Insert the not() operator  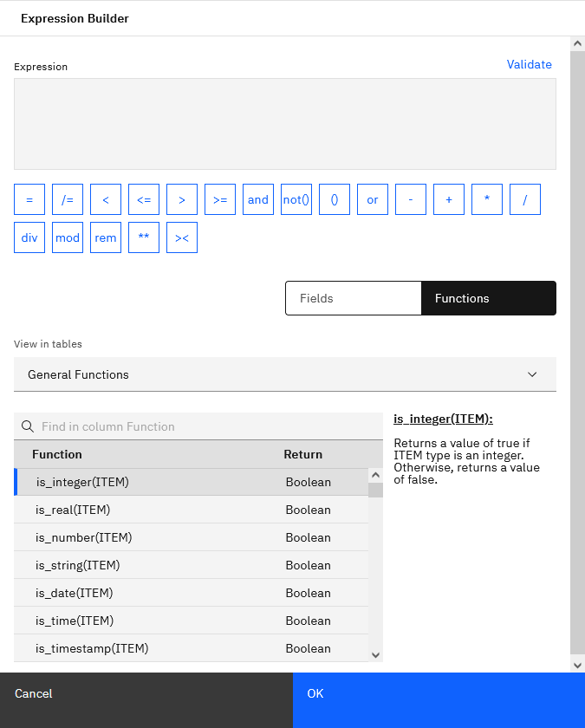click(x=296, y=199)
